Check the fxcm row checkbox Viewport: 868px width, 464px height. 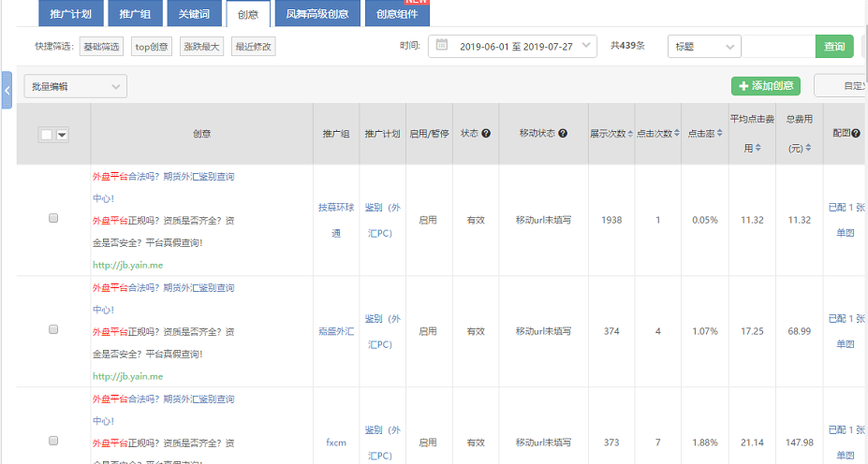click(x=53, y=441)
